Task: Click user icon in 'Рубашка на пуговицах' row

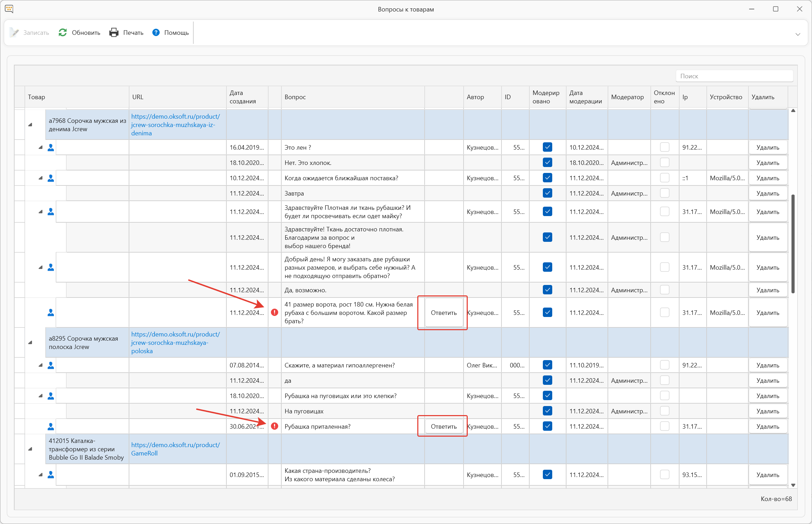Action: click(x=51, y=396)
